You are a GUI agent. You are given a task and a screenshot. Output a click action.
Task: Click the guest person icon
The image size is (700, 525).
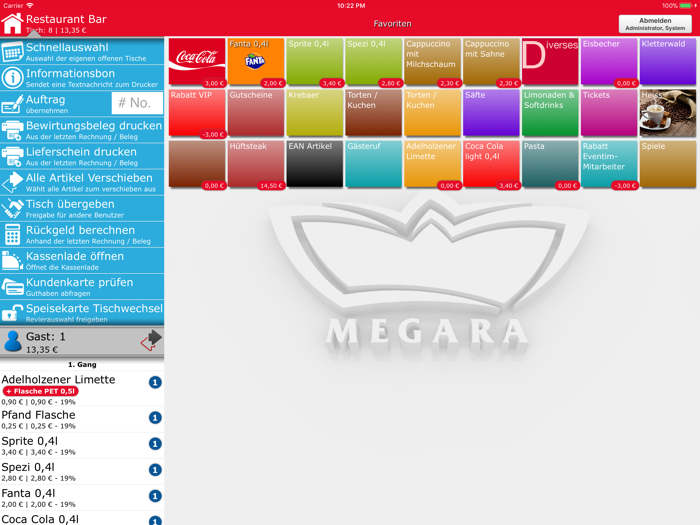click(13, 342)
